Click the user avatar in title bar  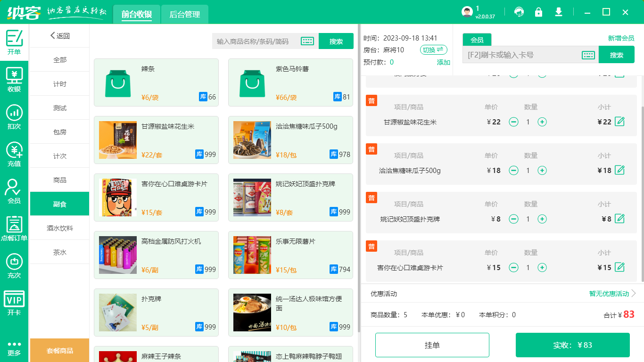point(467,12)
